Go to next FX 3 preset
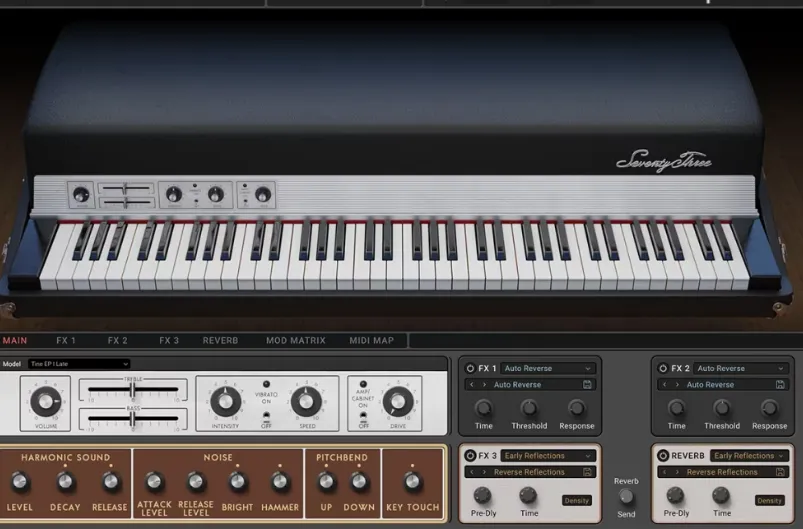 coord(484,472)
